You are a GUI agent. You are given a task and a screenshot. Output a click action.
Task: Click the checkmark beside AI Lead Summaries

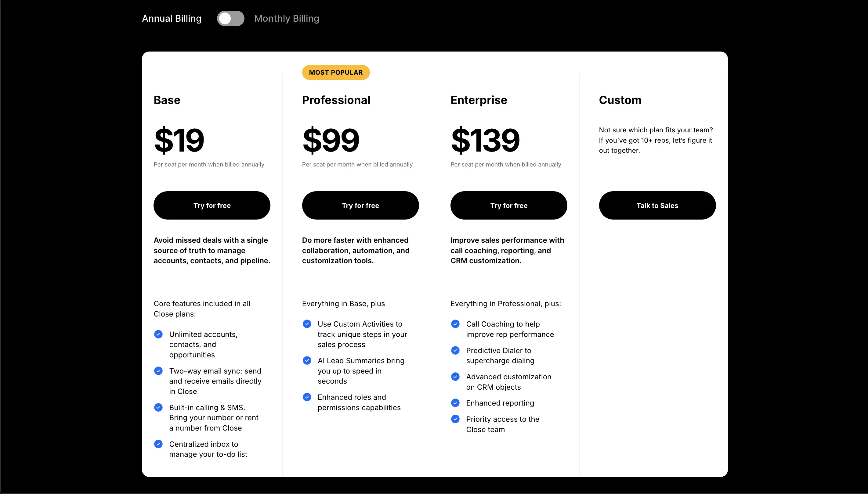tap(307, 360)
